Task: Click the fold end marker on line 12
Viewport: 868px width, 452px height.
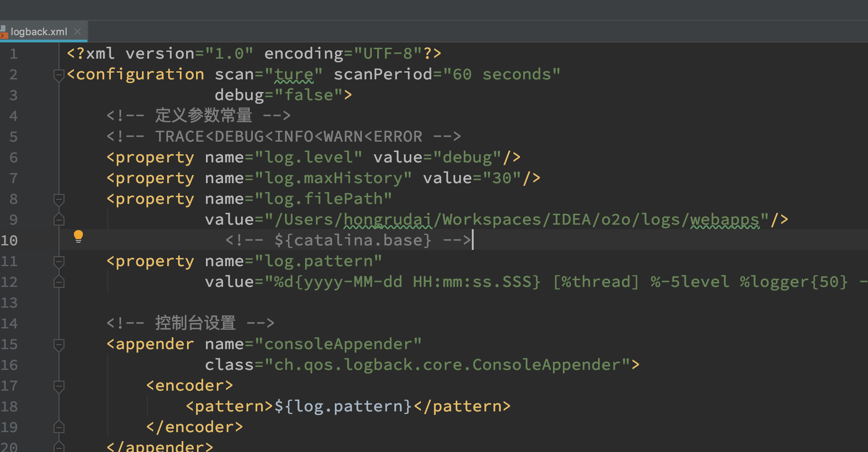Action: [x=59, y=282]
